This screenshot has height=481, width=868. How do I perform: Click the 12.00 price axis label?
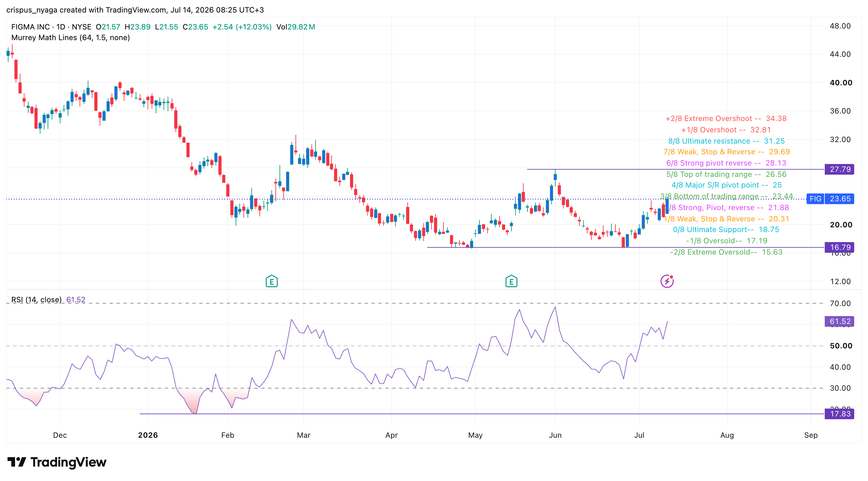(x=840, y=282)
